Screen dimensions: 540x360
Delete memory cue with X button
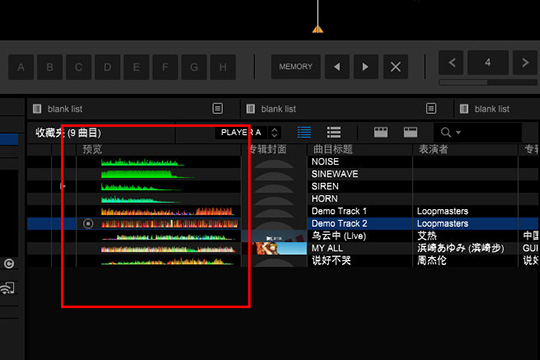[x=395, y=66]
